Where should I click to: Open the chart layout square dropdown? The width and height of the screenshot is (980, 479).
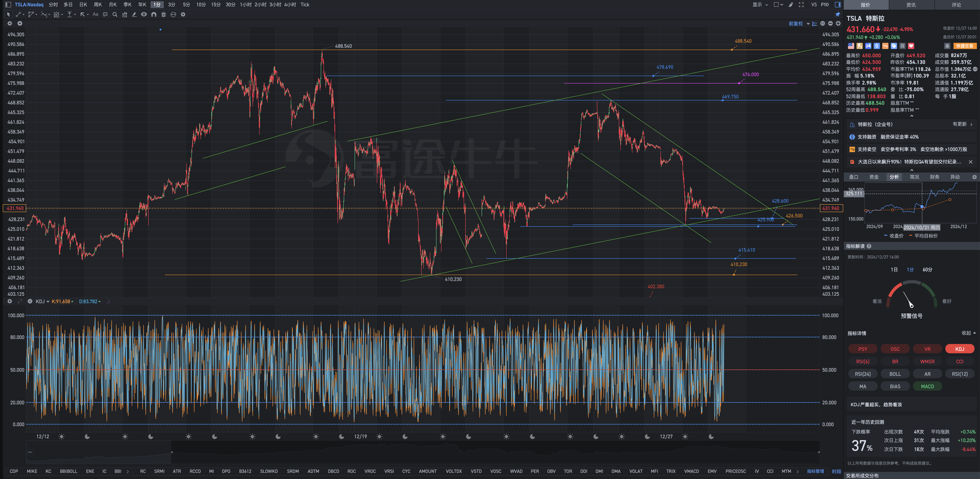pyautogui.click(x=778, y=4)
